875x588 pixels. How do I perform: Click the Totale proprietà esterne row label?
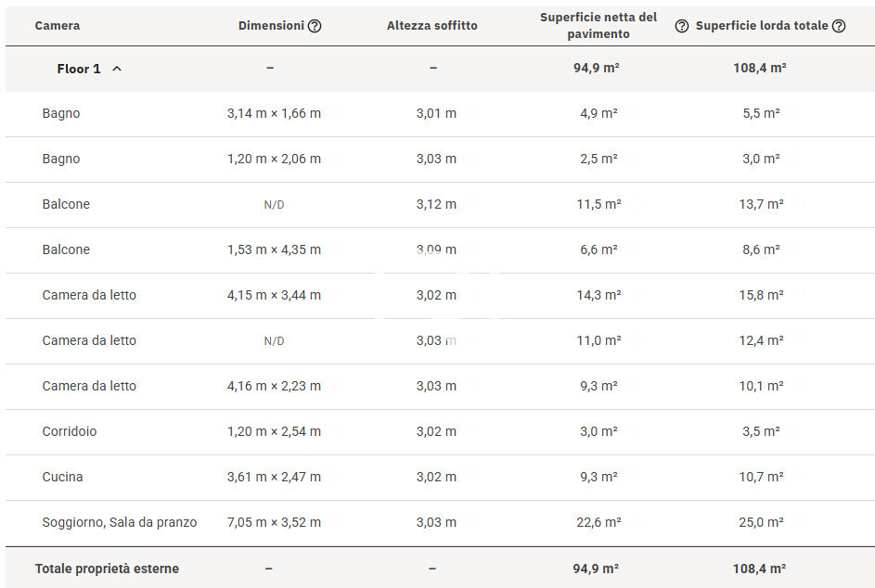pos(107,569)
